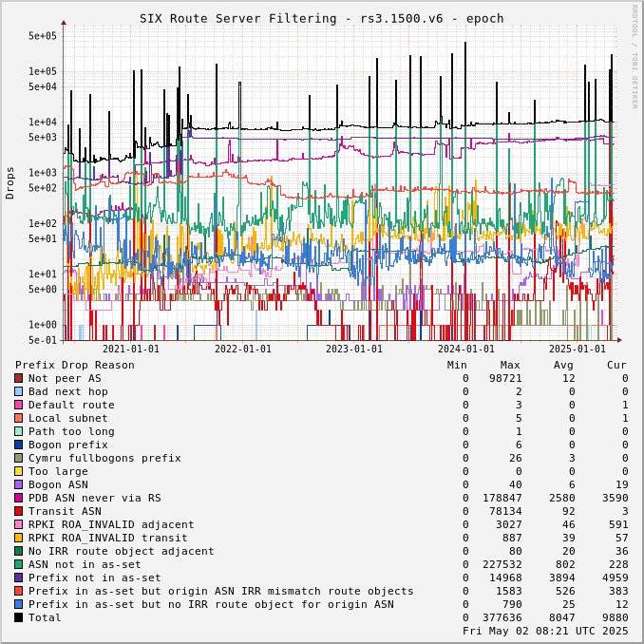The height and width of the screenshot is (644, 644).
Task: Select the 2025-01-01 x-axis label
Action: (578, 350)
